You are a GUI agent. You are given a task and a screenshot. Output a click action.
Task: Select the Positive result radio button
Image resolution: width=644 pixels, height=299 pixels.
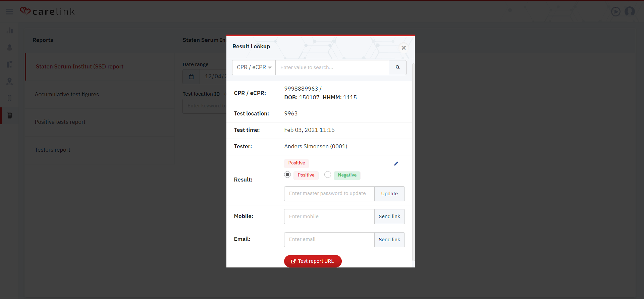pos(287,175)
